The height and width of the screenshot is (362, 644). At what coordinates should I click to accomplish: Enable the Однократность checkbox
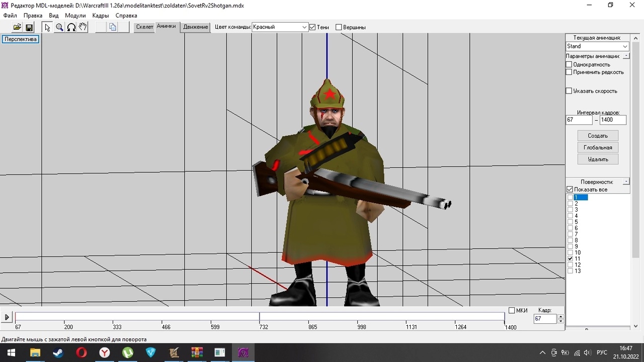click(x=569, y=64)
